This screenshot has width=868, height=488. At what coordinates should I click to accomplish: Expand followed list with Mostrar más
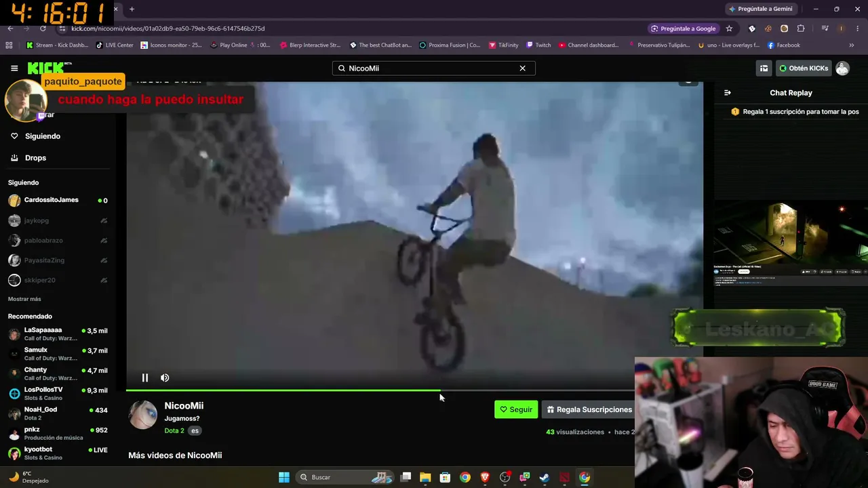[x=24, y=299]
